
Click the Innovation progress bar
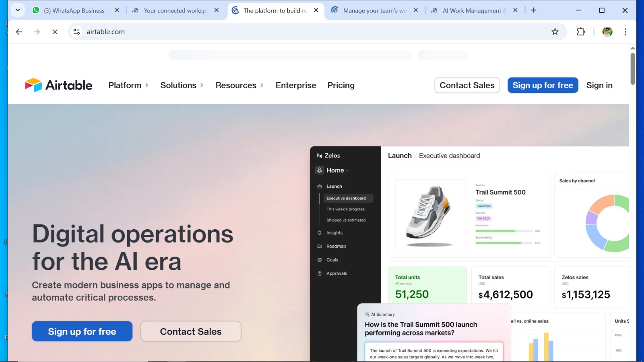pyautogui.click(x=504, y=231)
